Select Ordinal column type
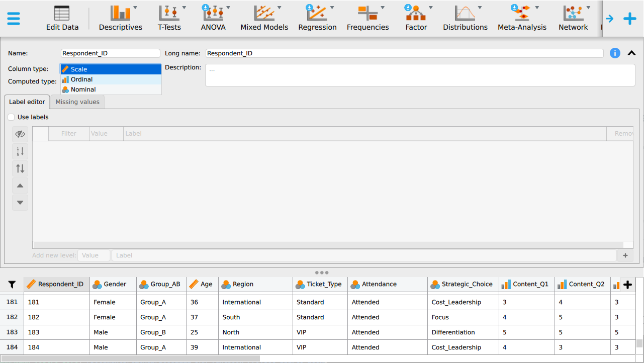Image resolution: width=644 pixels, height=363 pixels. pos(111,79)
